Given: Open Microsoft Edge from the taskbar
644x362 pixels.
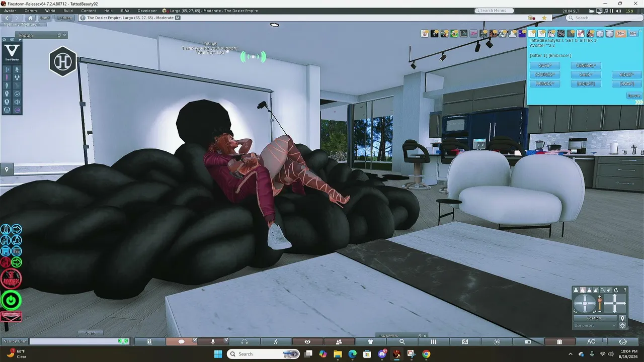Looking at the screenshot, I should point(353,354).
